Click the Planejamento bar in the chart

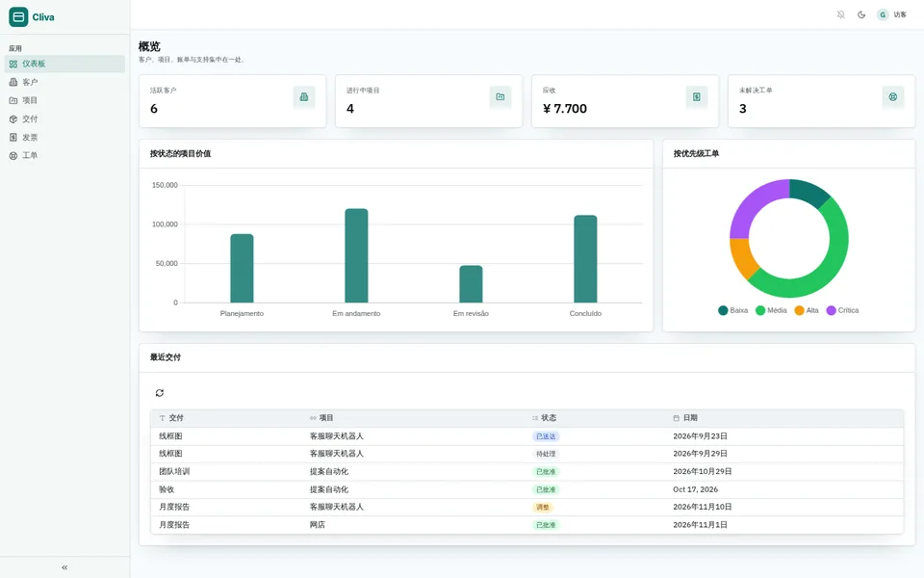pos(242,269)
